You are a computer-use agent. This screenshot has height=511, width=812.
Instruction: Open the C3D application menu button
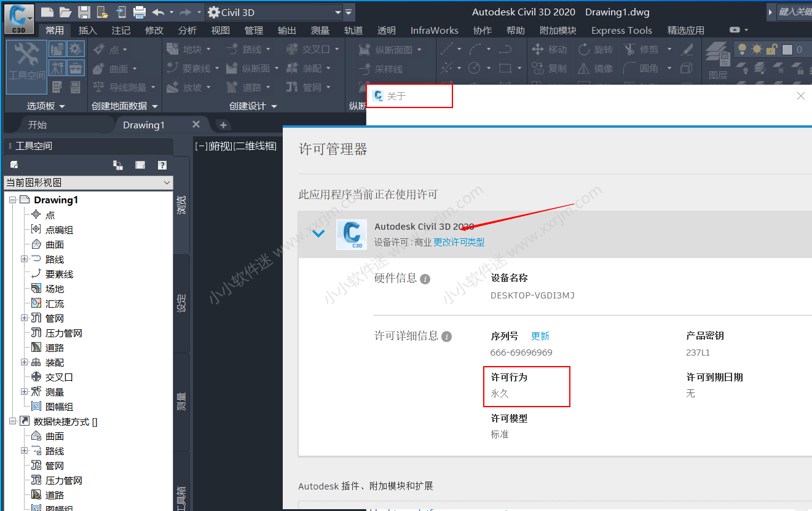point(18,18)
